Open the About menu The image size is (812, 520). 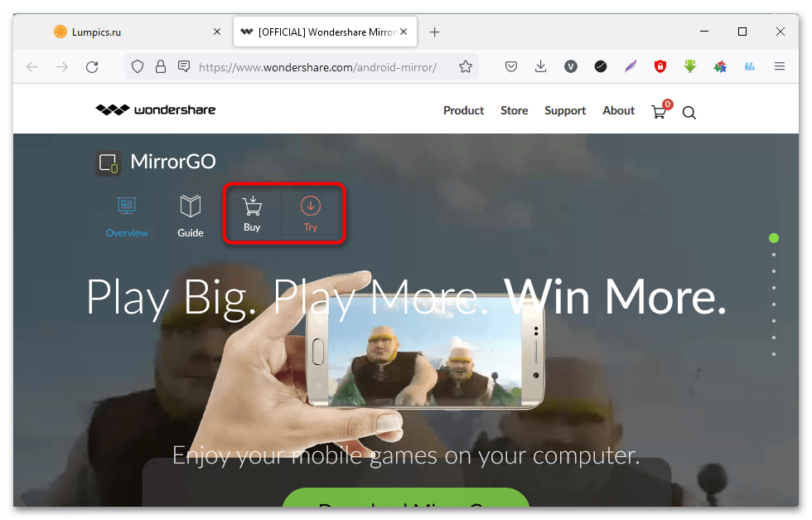pyautogui.click(x=618, y=110)
